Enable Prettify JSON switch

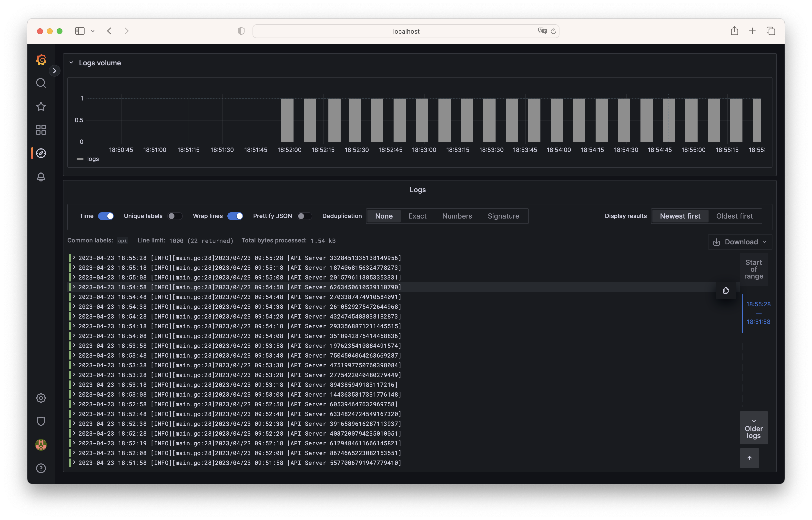pos(304,216)
